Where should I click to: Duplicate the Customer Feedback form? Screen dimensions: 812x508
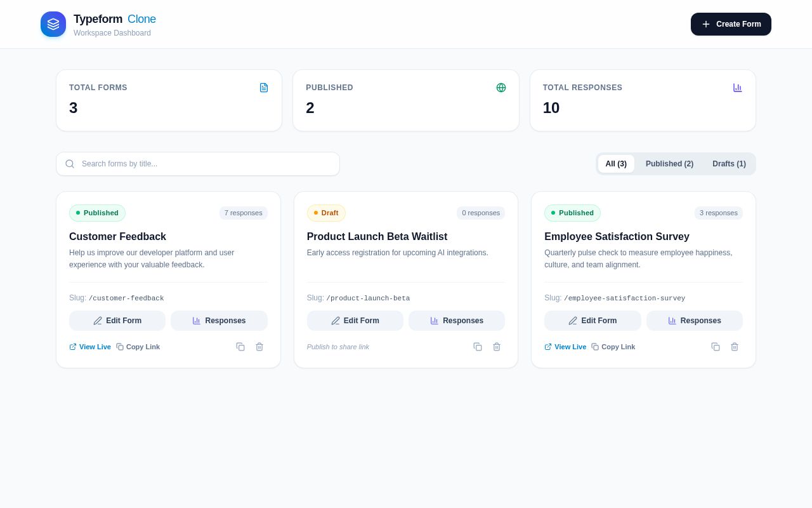240,347
